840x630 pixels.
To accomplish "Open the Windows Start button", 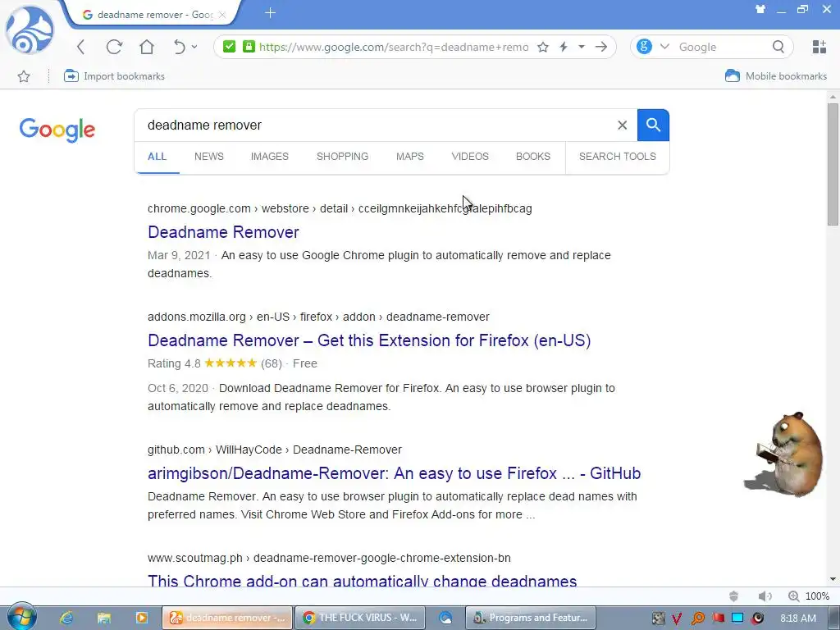I will (21, 618).
